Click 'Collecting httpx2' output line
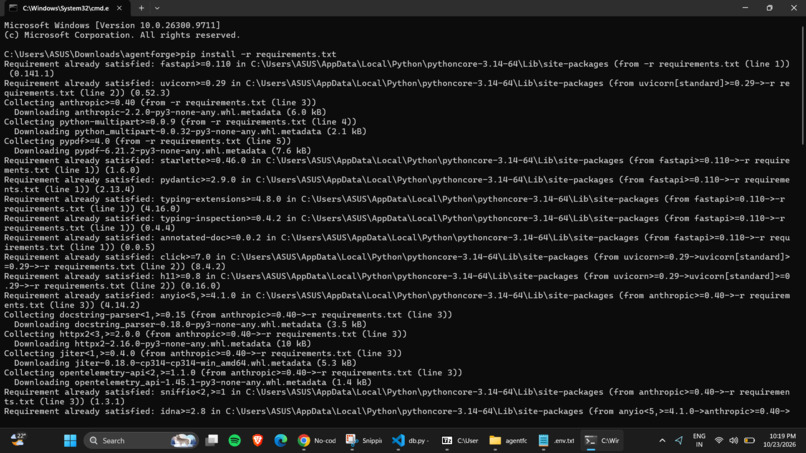 pyautogui.click(x=205, y=334)
